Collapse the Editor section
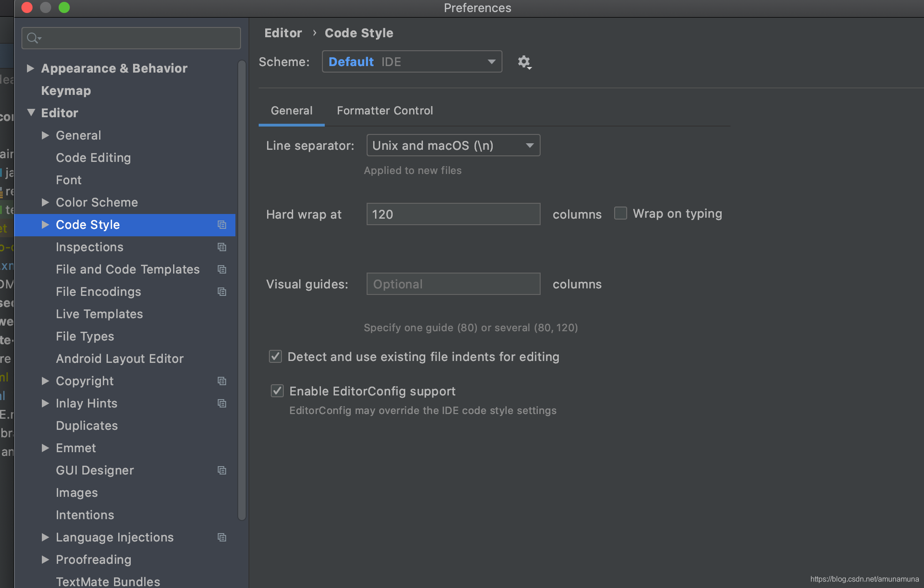 click(x=31, y=113)
